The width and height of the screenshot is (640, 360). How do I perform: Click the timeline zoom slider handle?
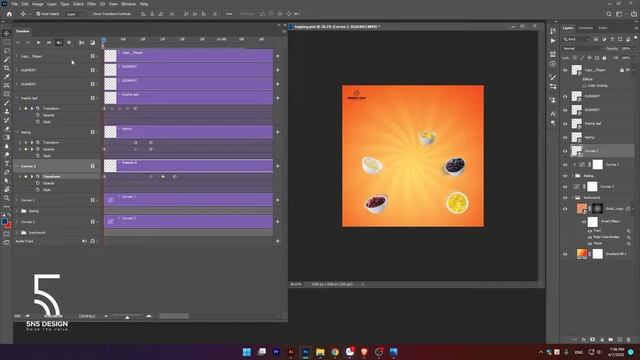pos(127,317)
